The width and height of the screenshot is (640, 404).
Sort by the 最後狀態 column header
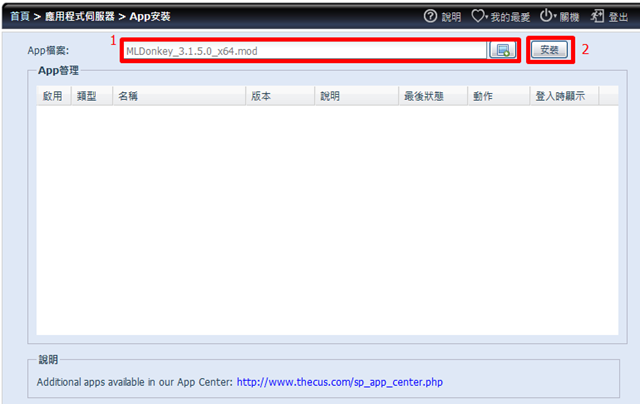[x=433, y=96]
